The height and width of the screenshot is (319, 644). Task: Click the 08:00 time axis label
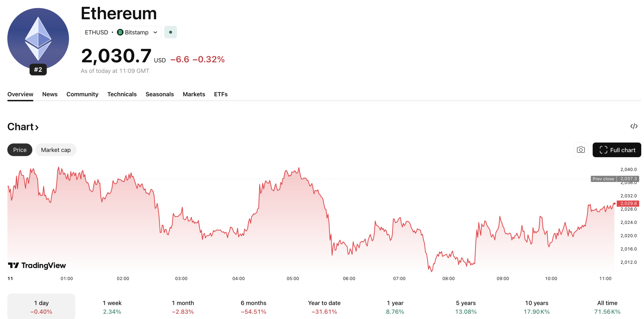[449, 278]
